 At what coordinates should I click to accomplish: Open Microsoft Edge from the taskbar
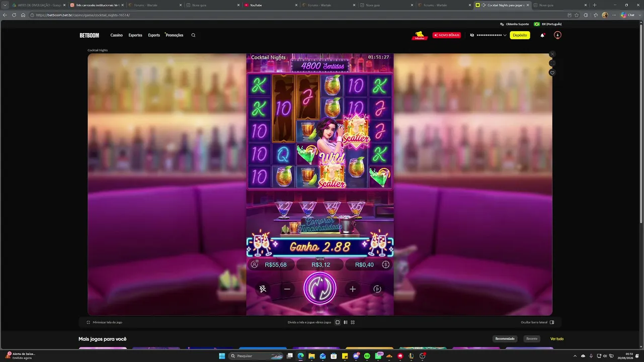coord(300,356)
